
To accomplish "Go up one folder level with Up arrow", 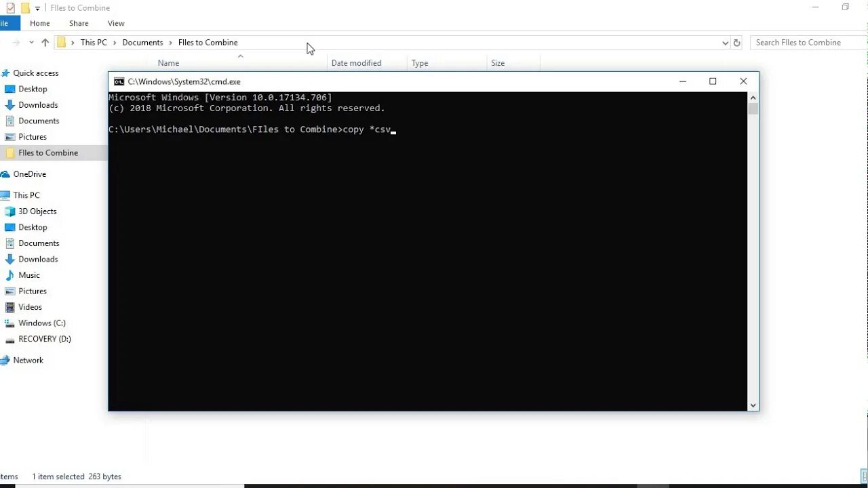I will pos(45,43).
